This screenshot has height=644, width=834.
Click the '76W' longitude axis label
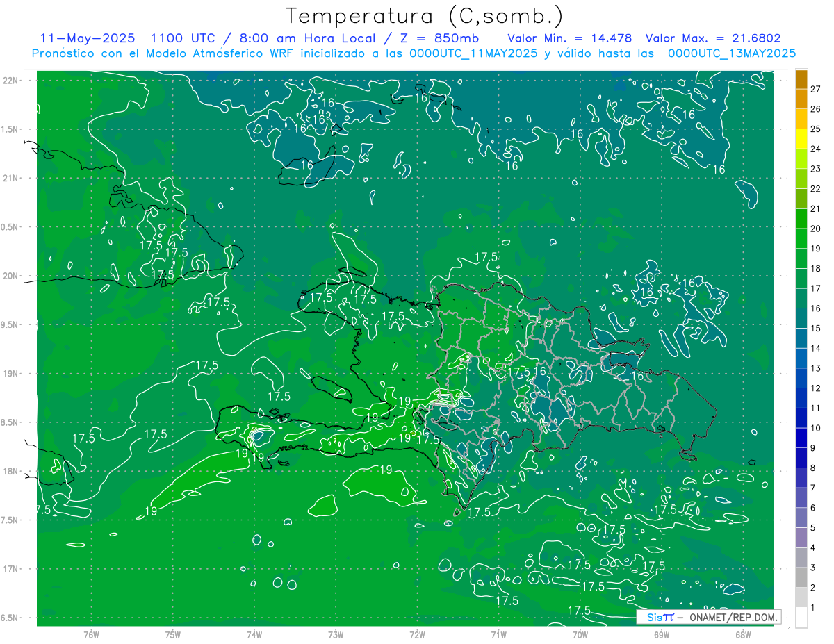click(x=91, y=634)
